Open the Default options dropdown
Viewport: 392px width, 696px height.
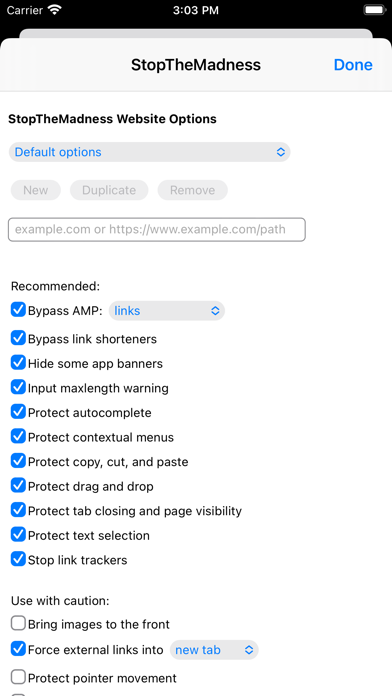click(150, 152)
